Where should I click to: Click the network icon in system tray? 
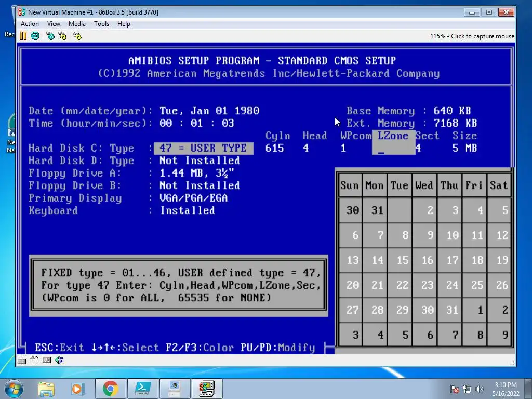467,389
